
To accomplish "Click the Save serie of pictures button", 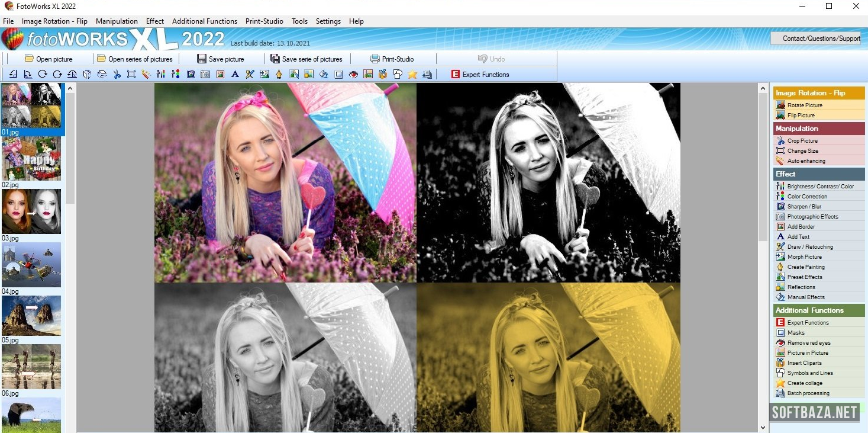I will 306,59.
